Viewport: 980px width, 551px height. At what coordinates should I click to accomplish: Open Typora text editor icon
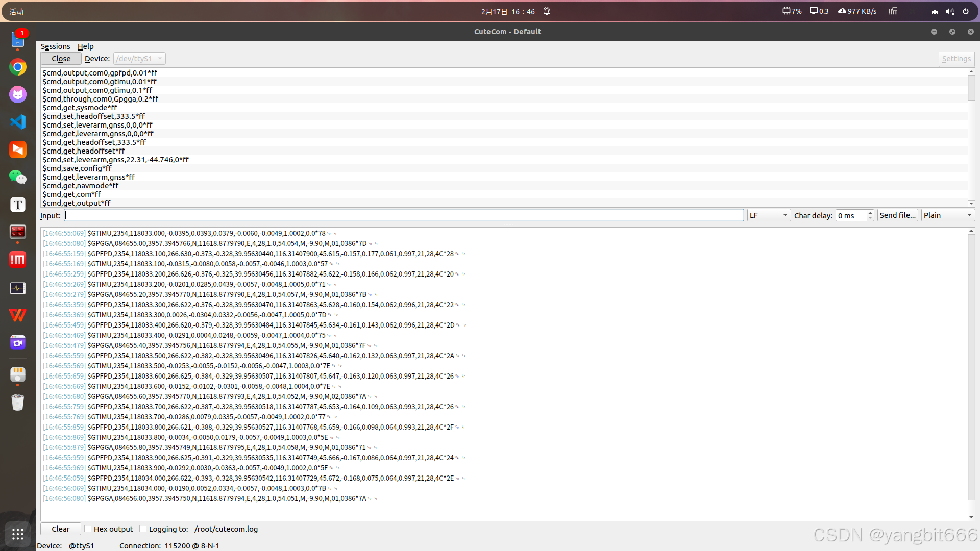[x=18, y=205]
